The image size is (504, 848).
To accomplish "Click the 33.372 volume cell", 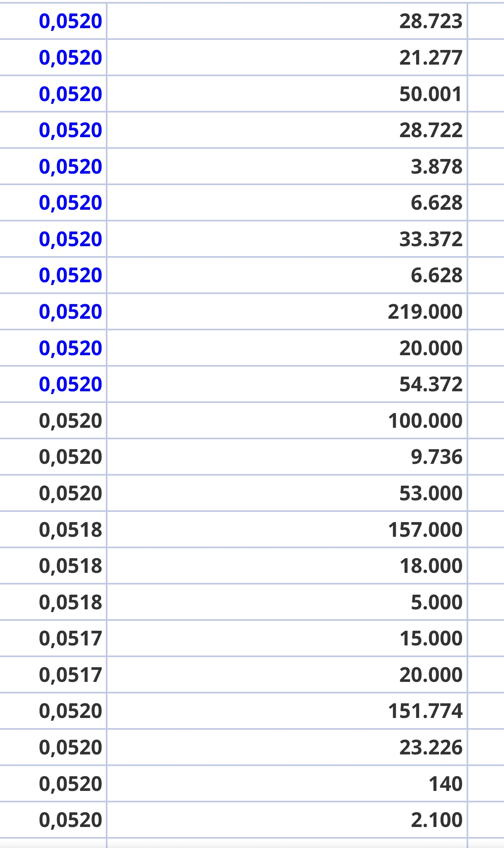I will (287, 239).
